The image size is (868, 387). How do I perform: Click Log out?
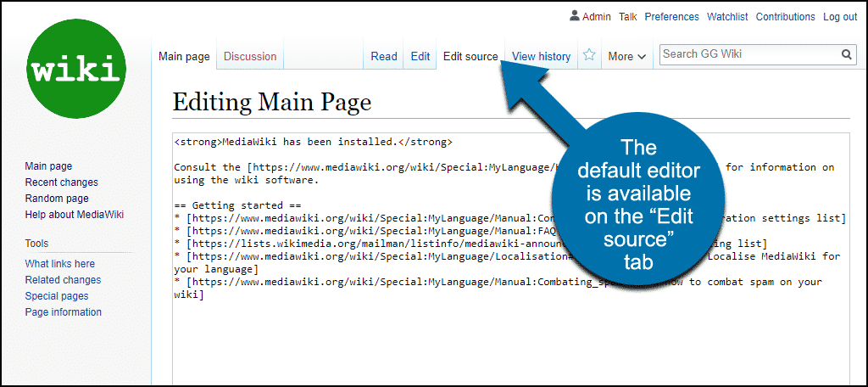tap(840, 17)
